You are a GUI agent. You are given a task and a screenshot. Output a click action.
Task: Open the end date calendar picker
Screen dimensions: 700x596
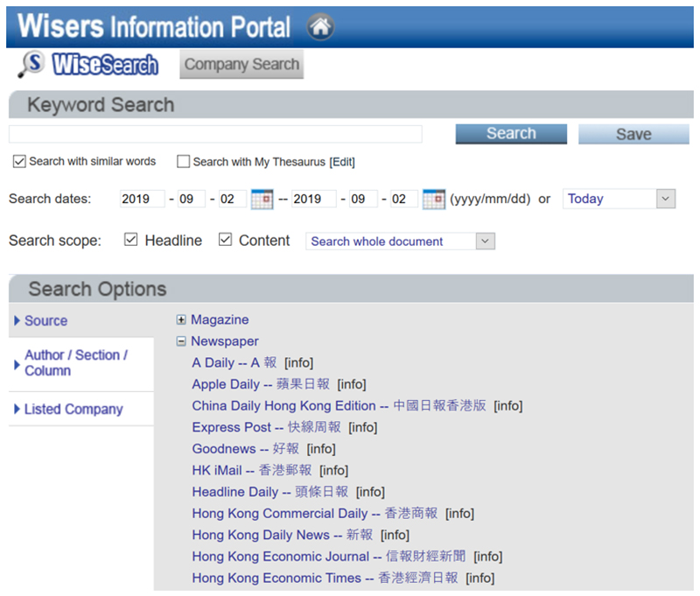point(433,200)
